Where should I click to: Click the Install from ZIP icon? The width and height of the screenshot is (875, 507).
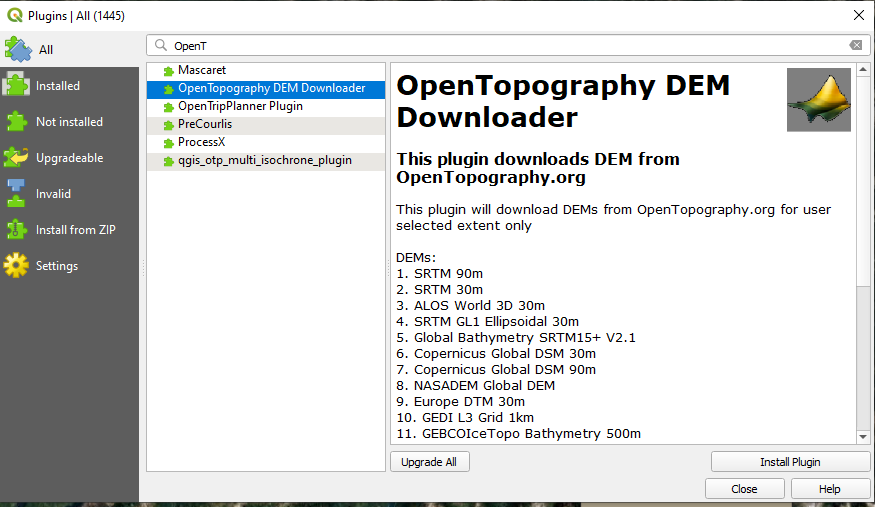click(x=17, y=230)
